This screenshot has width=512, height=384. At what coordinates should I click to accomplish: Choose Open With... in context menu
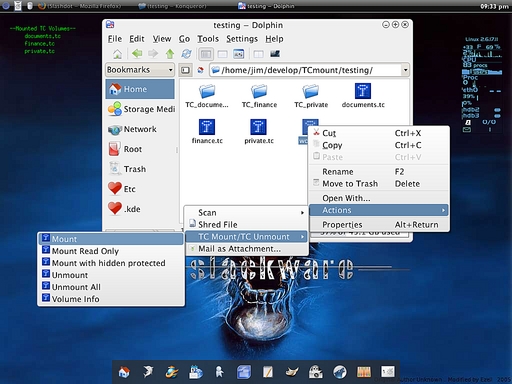pyautogui.click(x=379, y=198)
